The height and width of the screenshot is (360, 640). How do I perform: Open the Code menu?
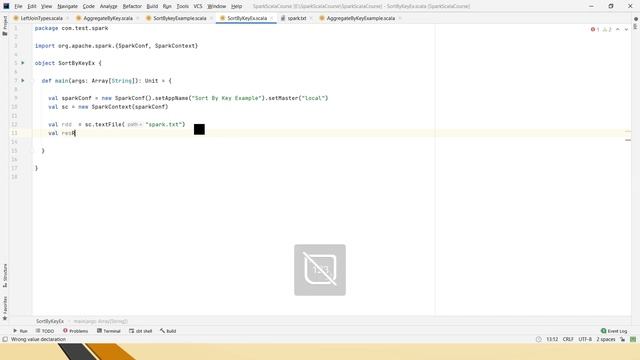pyautogui.click(x=89, y=6)
